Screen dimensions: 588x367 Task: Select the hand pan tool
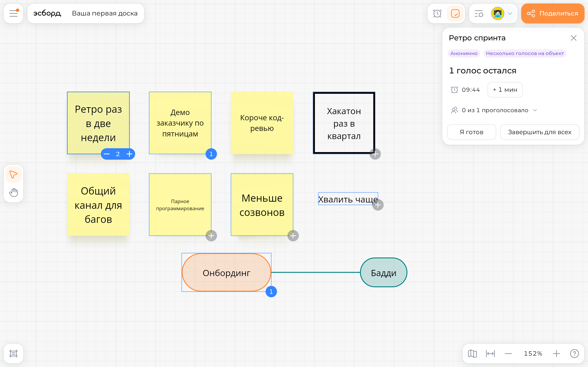click(13, 192)
